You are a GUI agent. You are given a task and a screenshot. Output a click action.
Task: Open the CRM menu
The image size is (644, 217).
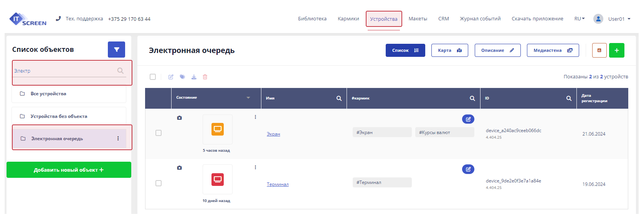[x=444, y=19]
